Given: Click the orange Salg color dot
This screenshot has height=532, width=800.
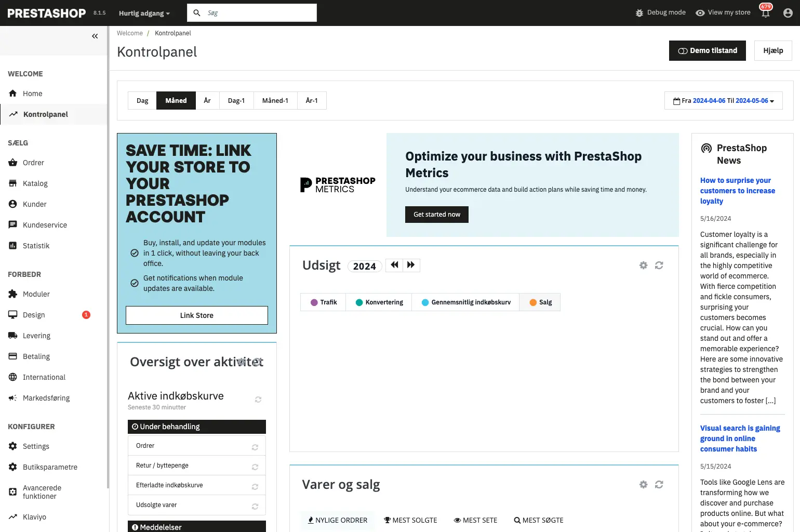Looking at the screenshot, I should 533,302.
